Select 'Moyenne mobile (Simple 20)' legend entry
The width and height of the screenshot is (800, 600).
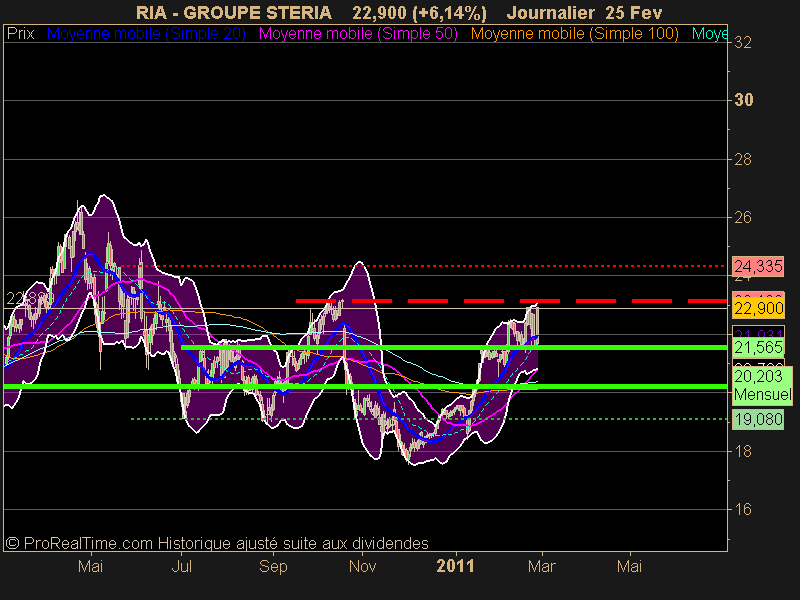point(146,34)
